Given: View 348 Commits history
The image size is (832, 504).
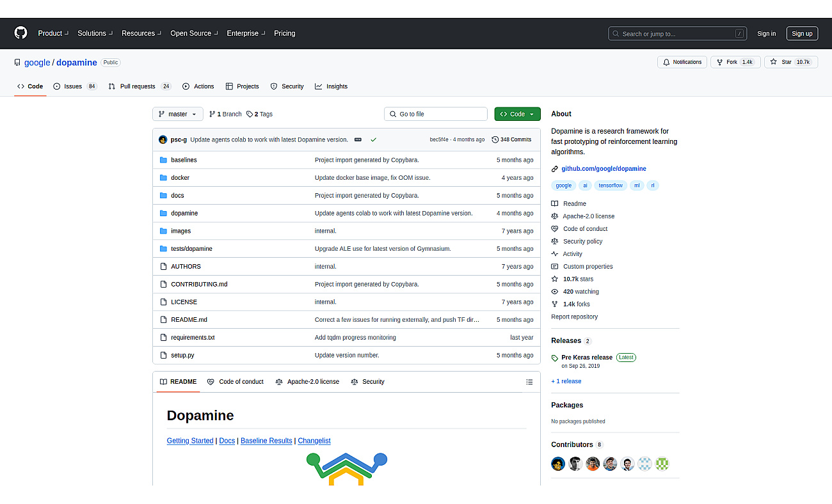Looking at the screenshot, I should tap(511, 139).
